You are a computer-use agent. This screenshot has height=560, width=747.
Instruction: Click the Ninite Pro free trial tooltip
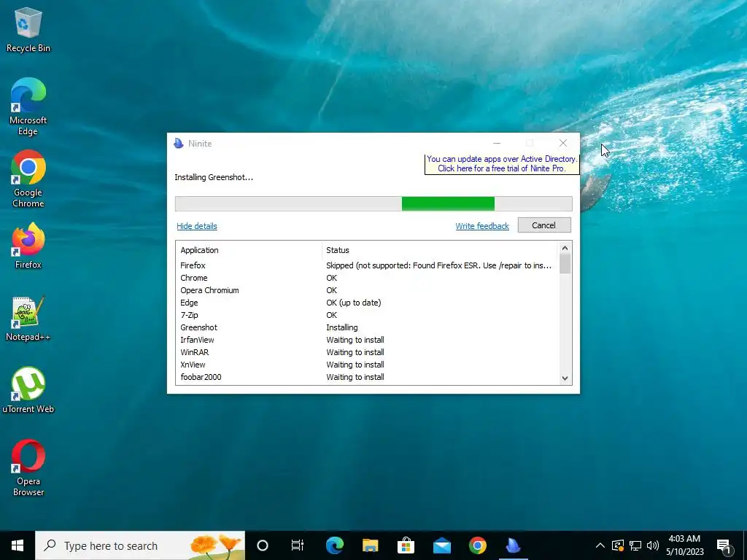click(502, 164)
